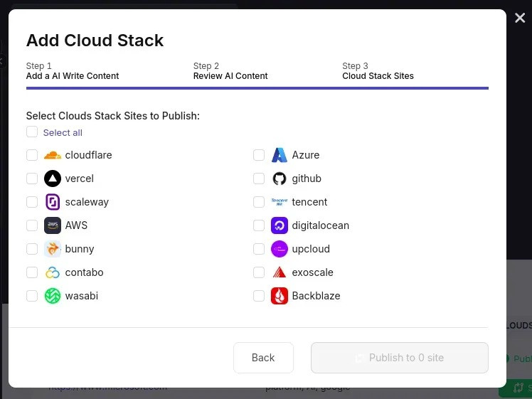Image resolution: width=532 pixels, height=399 pixels.
Task: Click Publish to 0 site button
Action: pos(399,358)
